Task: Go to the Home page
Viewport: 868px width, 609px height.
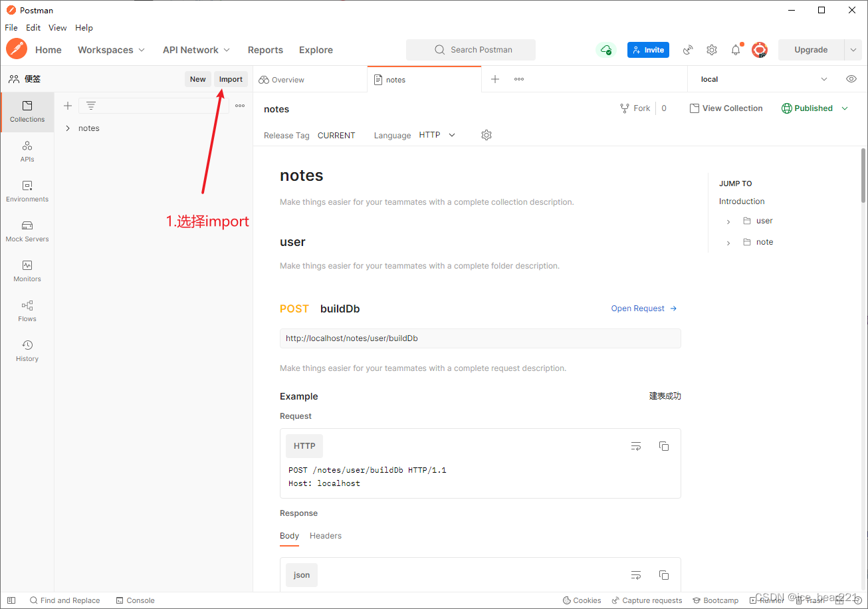Action: pyautogui.click(x=49, y=50)
